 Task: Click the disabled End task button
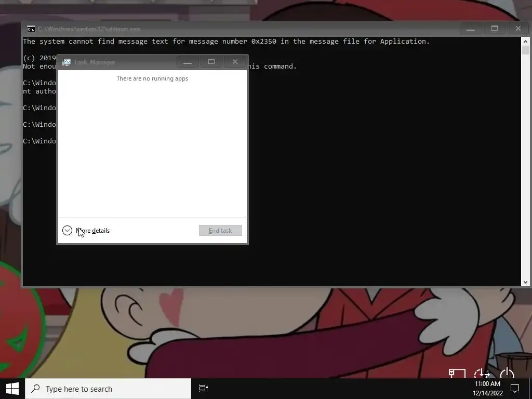(220, 230)
